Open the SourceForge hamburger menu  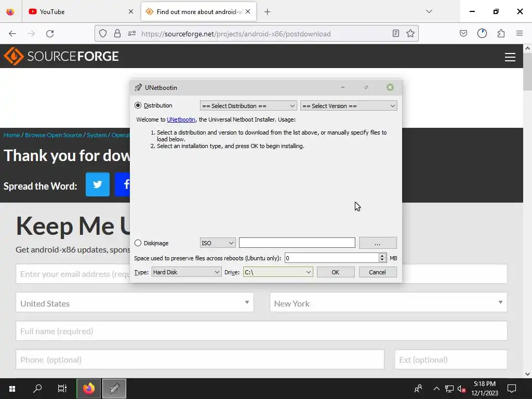pyautogui.click(x=510, y=57)
